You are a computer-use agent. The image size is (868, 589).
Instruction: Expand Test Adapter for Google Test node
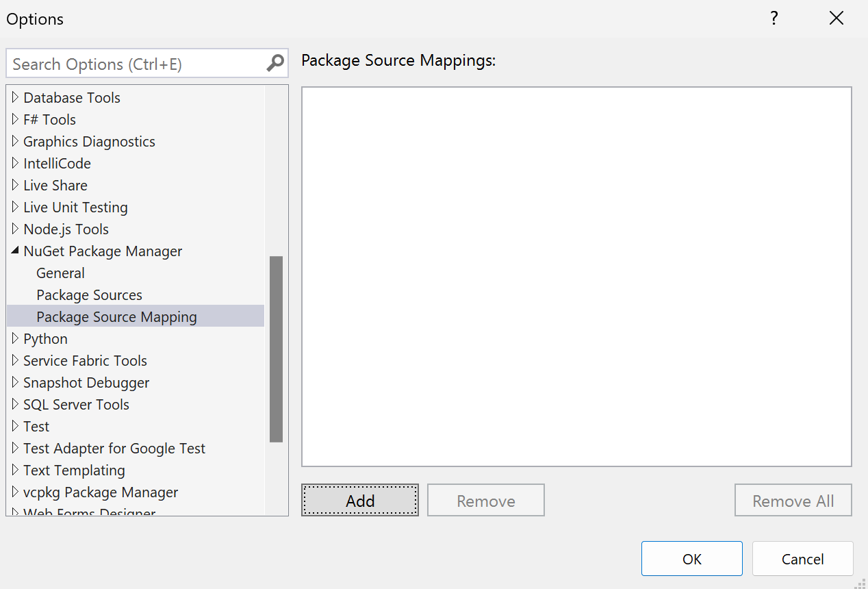pyautogui.click(x=16, y=448)
